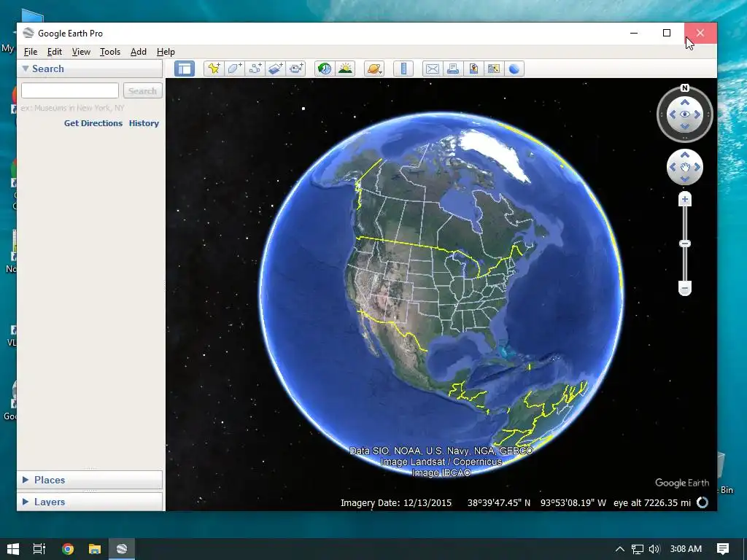Move down with the Move joystick bottom arrow
747x560 pixels.
[684, 179]
